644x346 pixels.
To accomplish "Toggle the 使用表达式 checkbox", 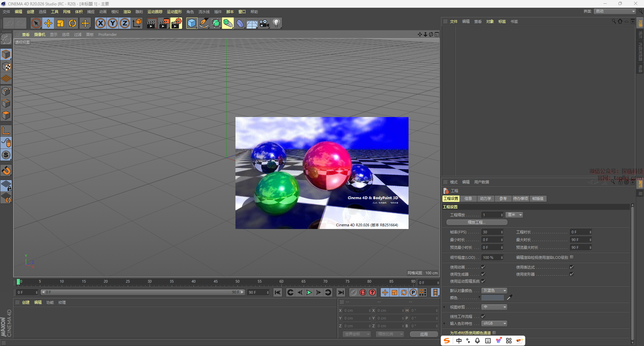I will pyautogui.click(x=572, y=267).
